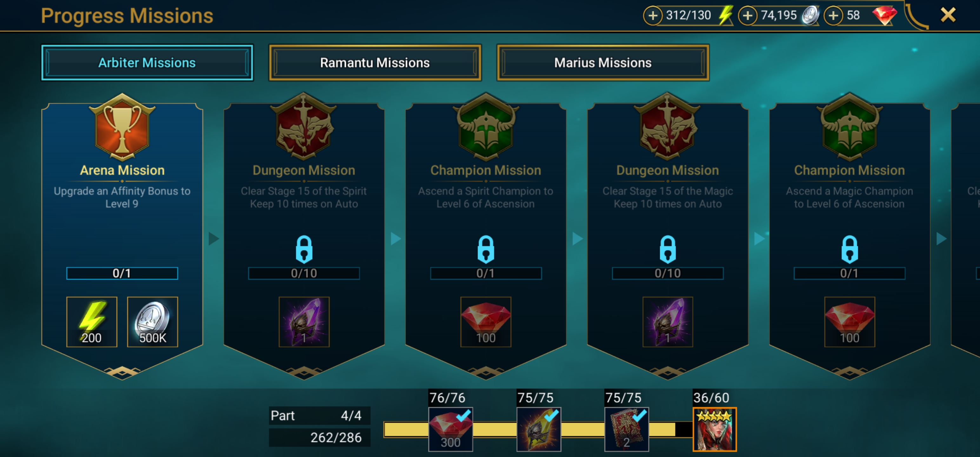The height and width of the screenshot is (457, 980).
Task: Tap the Arbiter champion portrait reward
Action: tap(714, 429)
